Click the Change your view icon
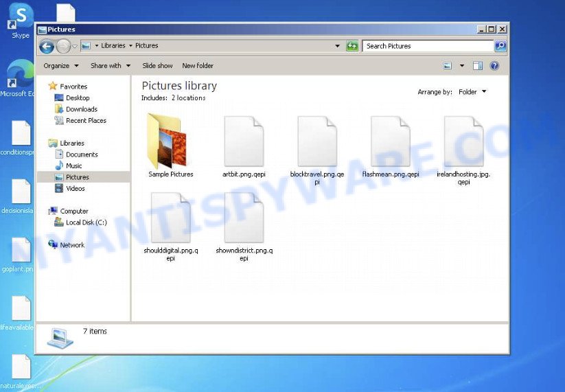Image resolution: width=565 pixels, height=392 pixels. (448, 66)
